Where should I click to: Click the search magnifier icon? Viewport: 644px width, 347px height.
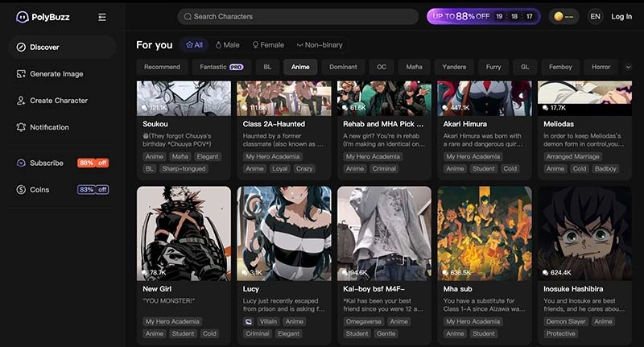tap(188, 17)
